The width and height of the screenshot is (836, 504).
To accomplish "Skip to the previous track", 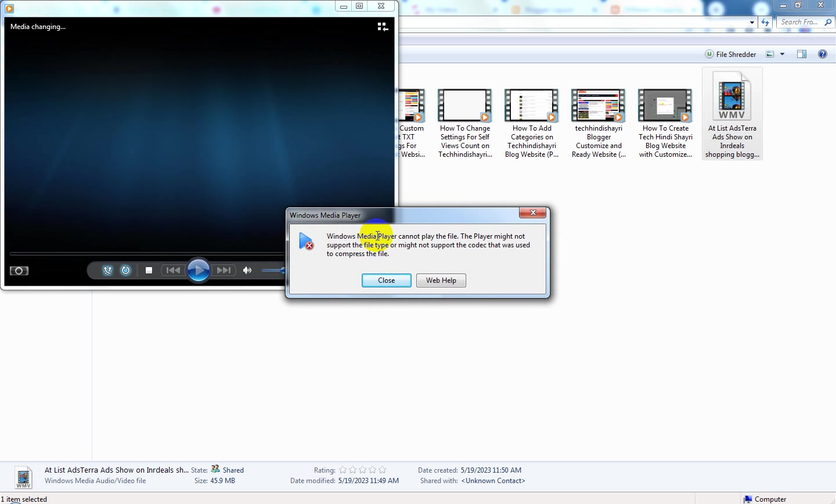I will 173,270.
